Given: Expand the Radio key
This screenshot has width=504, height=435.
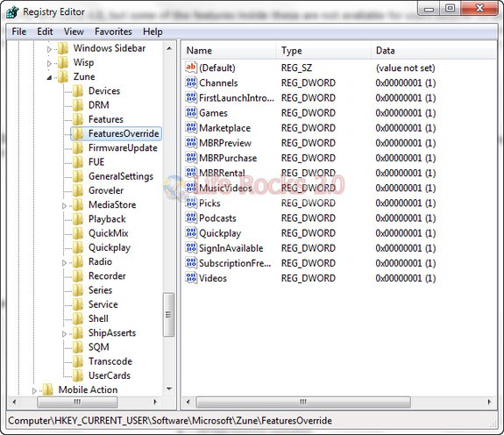Looking at the screenshot, I should 64,263.
